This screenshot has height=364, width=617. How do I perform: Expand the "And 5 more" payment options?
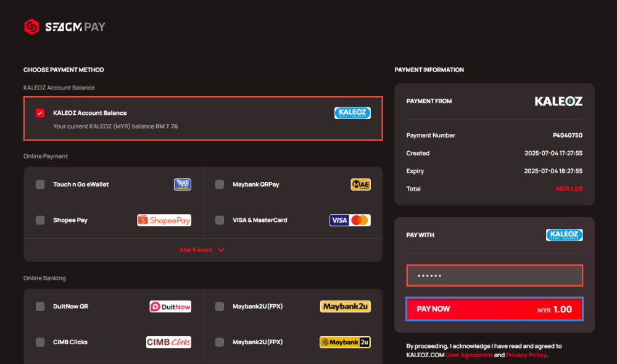(202, 250)
